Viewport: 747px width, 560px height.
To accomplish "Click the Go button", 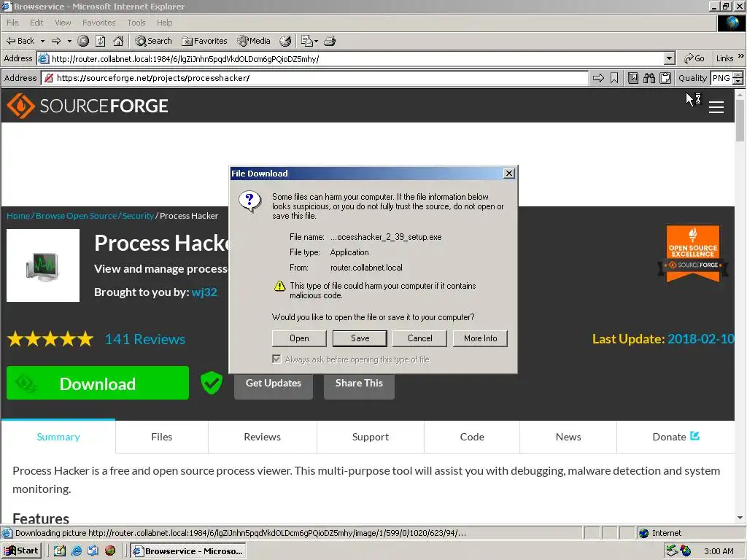I will pyautogui.click(x=694, y=58).
